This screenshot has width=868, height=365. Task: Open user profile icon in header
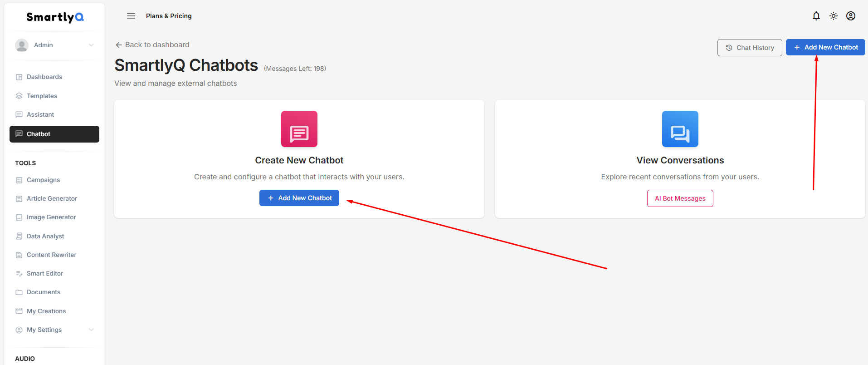(x=851, y=16)
